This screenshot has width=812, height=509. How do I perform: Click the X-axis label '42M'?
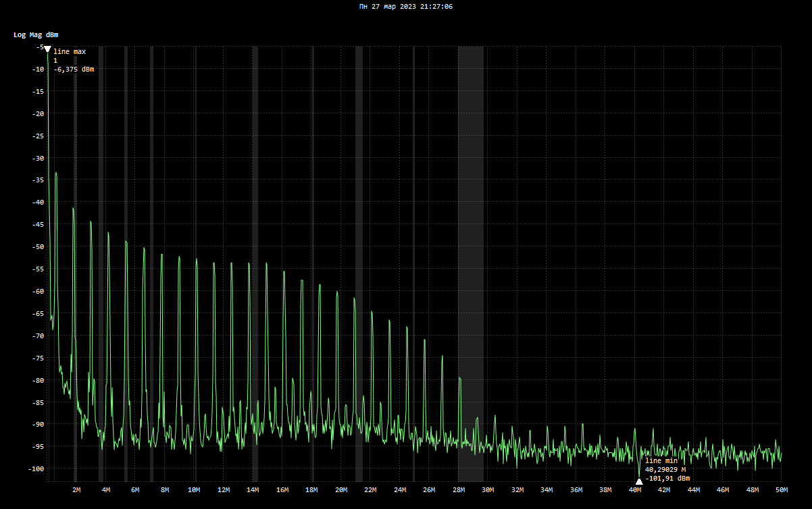pyautogui.click(x=664, y=489)
